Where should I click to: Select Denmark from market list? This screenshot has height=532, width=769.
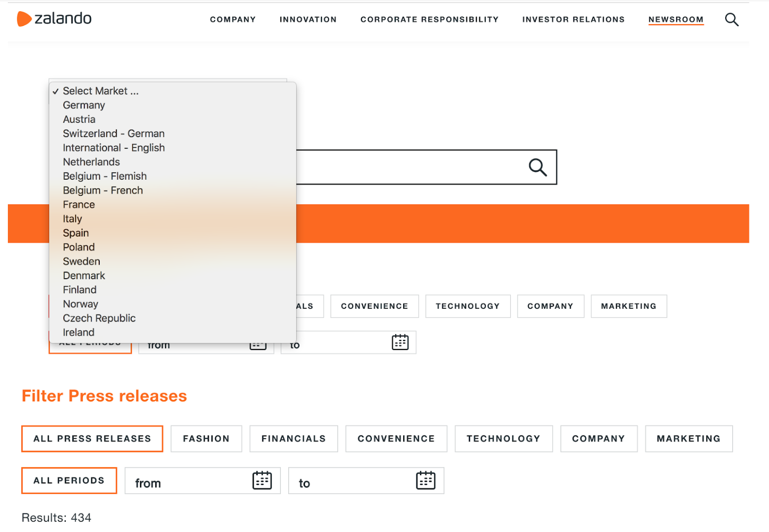coord(173,276)
